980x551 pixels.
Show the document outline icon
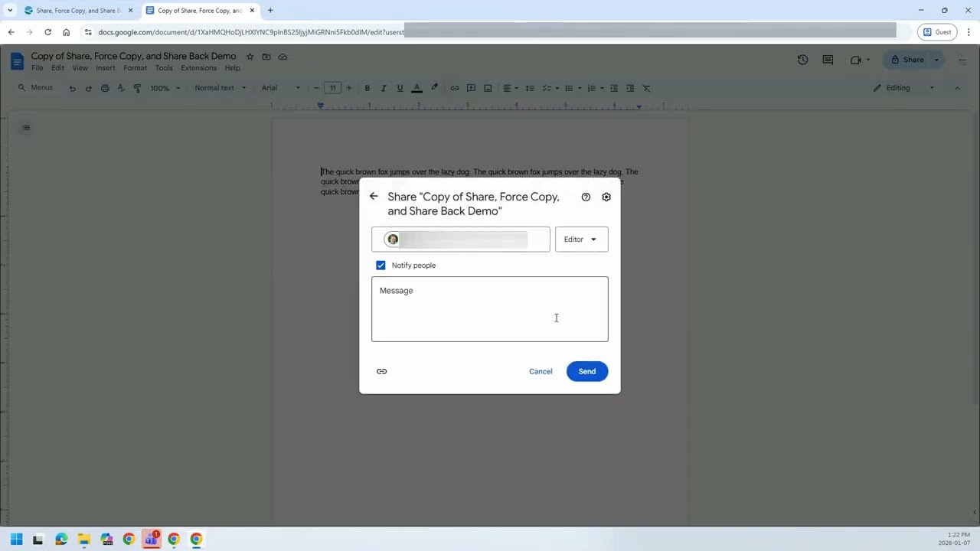tap(26, 128)
